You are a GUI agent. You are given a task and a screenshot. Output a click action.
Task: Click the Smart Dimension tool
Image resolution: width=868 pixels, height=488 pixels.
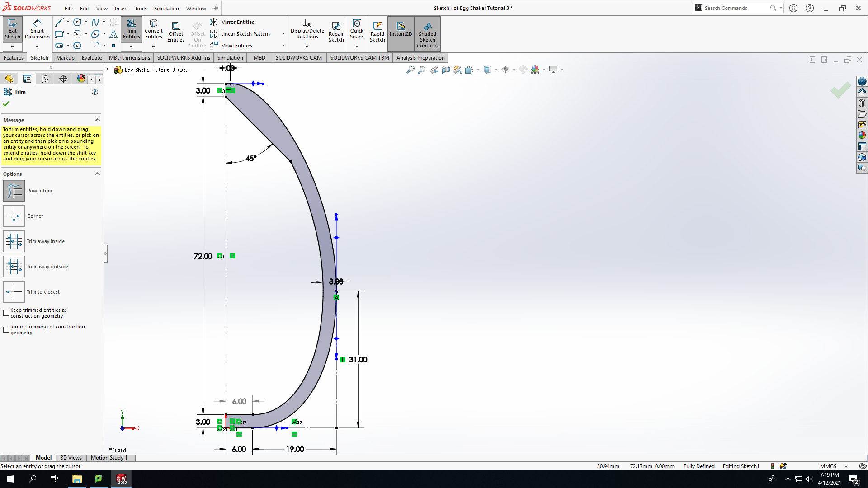coord(37,29)
